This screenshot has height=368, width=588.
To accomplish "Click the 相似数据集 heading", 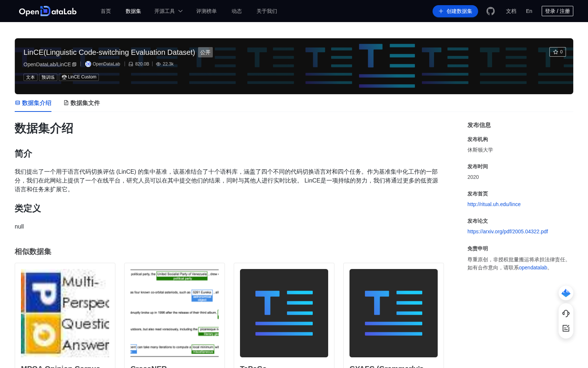I will pyautogui.click(x=33, y=252).
